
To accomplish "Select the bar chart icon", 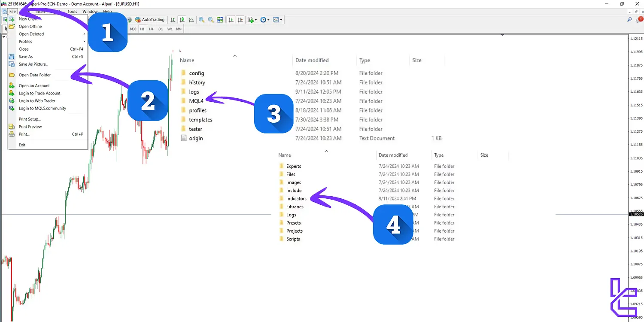I will 173,20.
